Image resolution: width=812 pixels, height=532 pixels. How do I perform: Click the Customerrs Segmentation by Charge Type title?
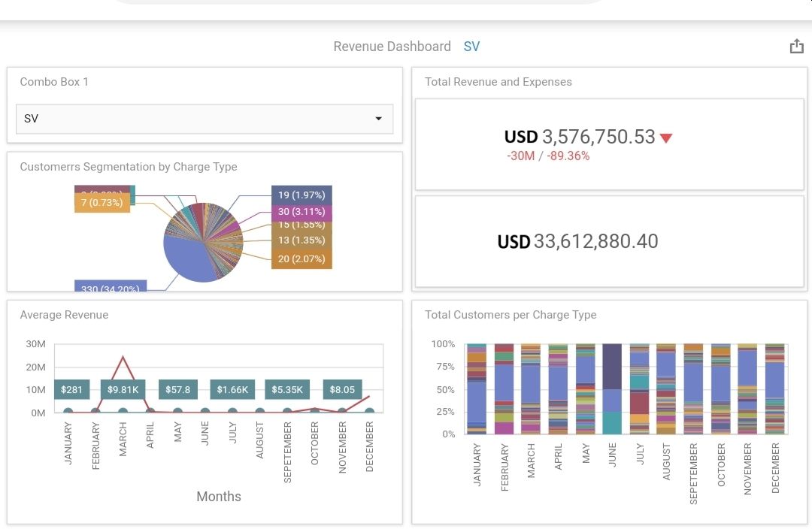click(129, 167)
